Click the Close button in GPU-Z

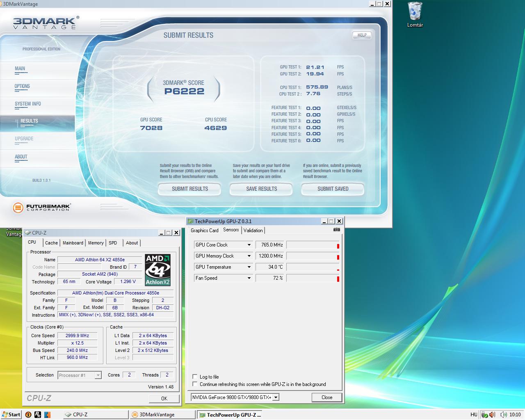(327, 397)
